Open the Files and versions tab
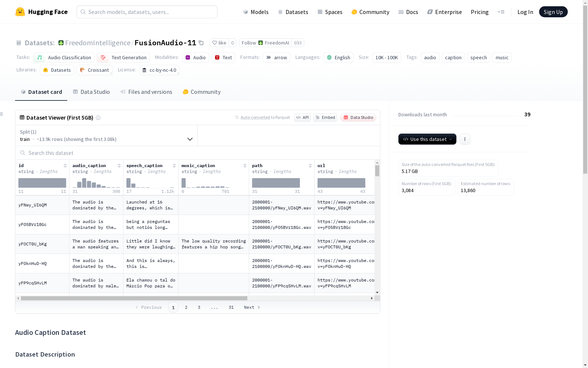This screenshot has height=368, width=588. (146, 92)
